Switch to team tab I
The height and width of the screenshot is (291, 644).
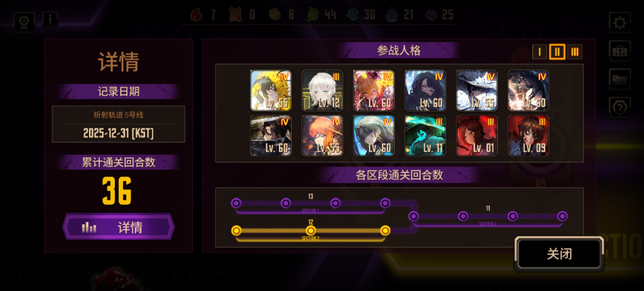(x=539, y=52)
